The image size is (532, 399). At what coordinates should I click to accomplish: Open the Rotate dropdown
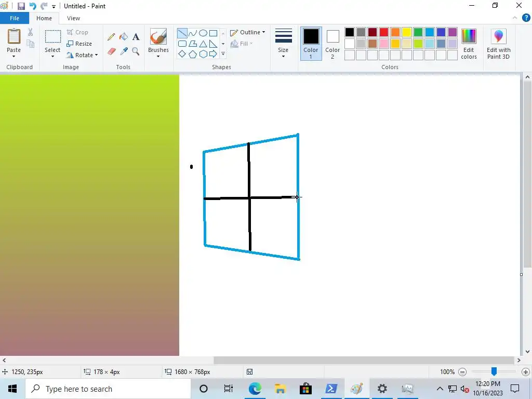point(82,55)
